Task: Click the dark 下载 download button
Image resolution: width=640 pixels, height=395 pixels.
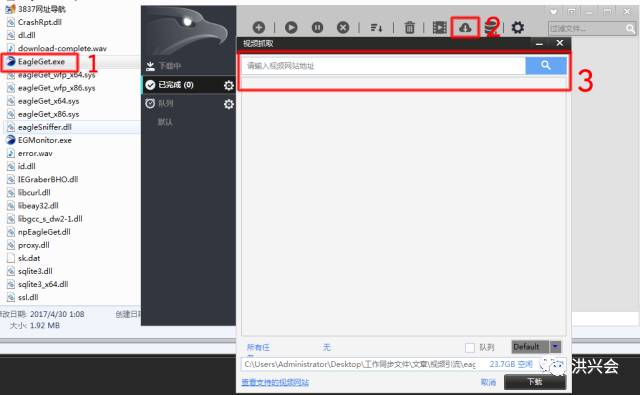Action: pyautogui.click(x=535, y=382)
